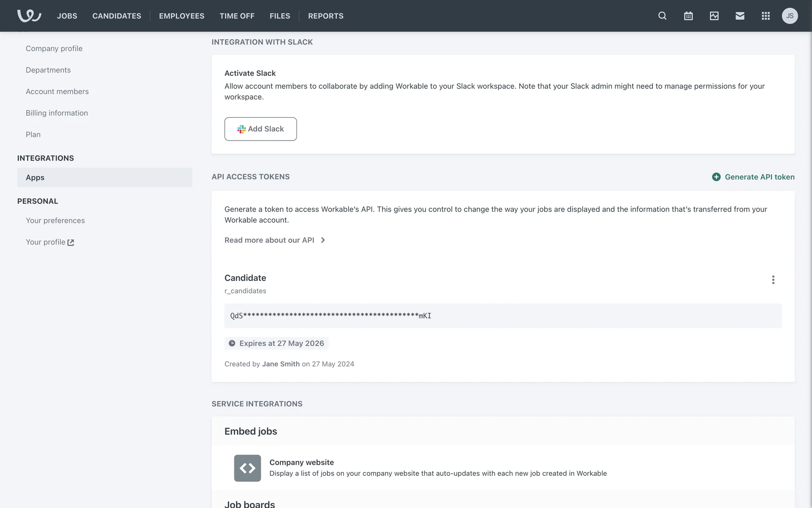Open Your profile external link
The height and width of the screenshot is (508, 812).
click(x=49, y=242)
